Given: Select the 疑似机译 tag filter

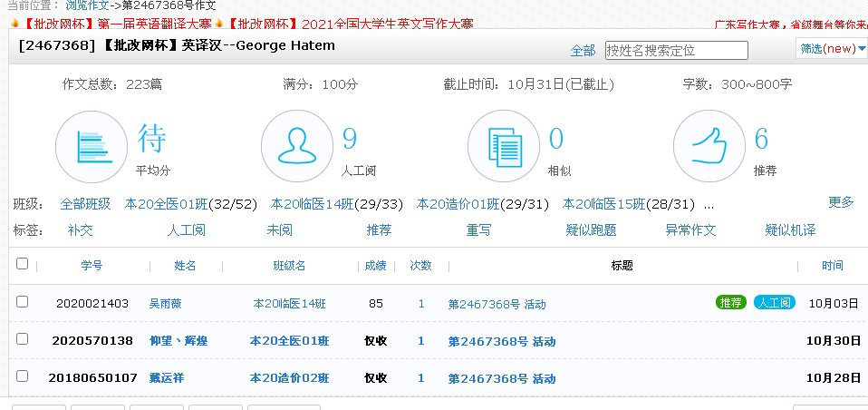Looking at the screenshot, I should (x=790, y=230).
